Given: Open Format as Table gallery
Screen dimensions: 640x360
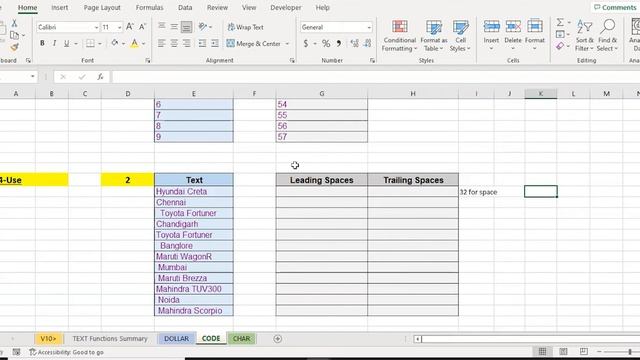Looking at the screenshot, I should (433, 36).
